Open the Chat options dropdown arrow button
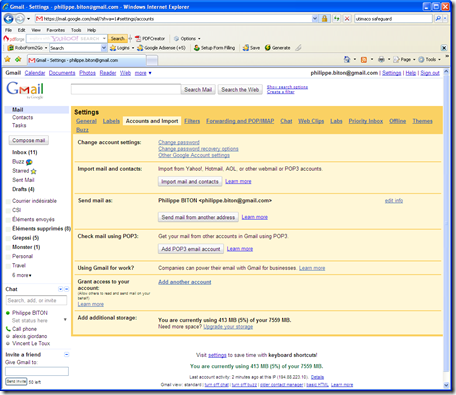 click(x=60, y=289)
